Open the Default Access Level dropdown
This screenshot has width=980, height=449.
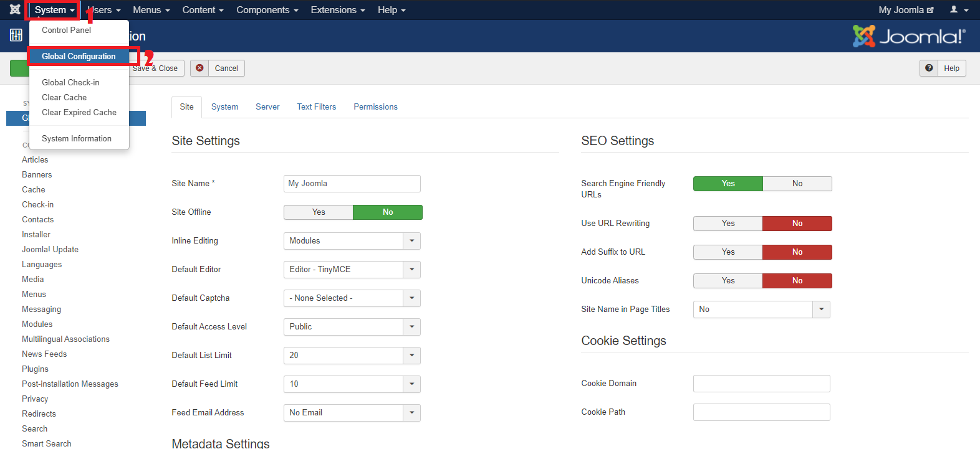click(352, 327)
